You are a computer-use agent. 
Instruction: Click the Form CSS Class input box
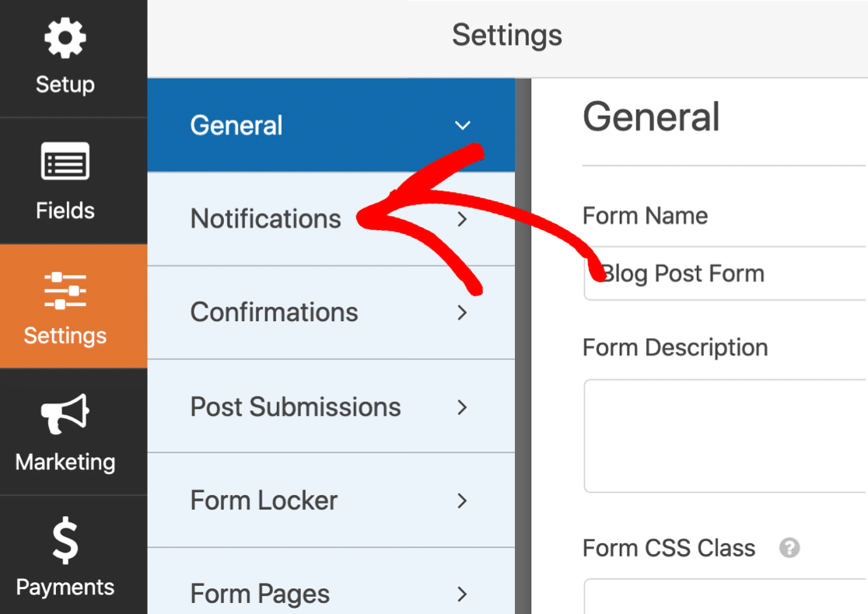tap(725, 597)
